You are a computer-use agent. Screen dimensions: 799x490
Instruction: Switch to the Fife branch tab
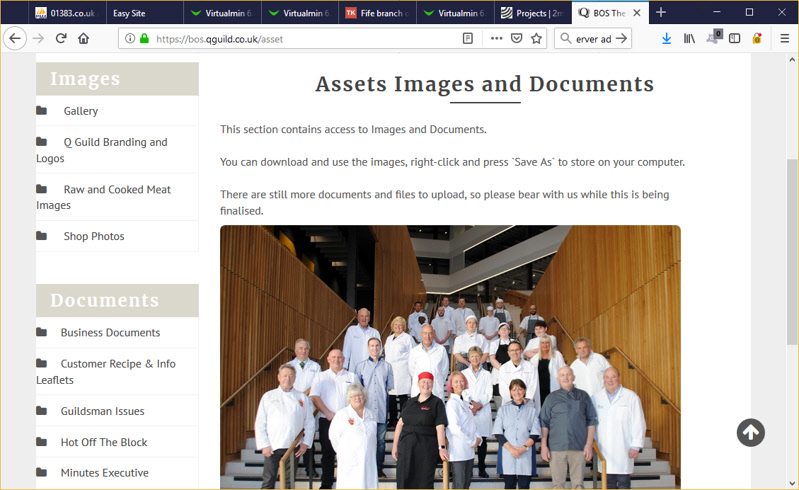click(377, 13)
